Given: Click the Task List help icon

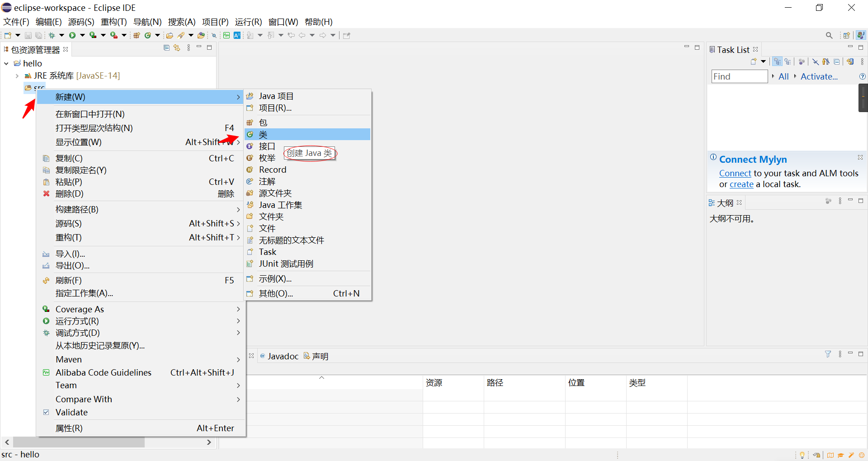Looking at the screenshot, I should 863,76.
